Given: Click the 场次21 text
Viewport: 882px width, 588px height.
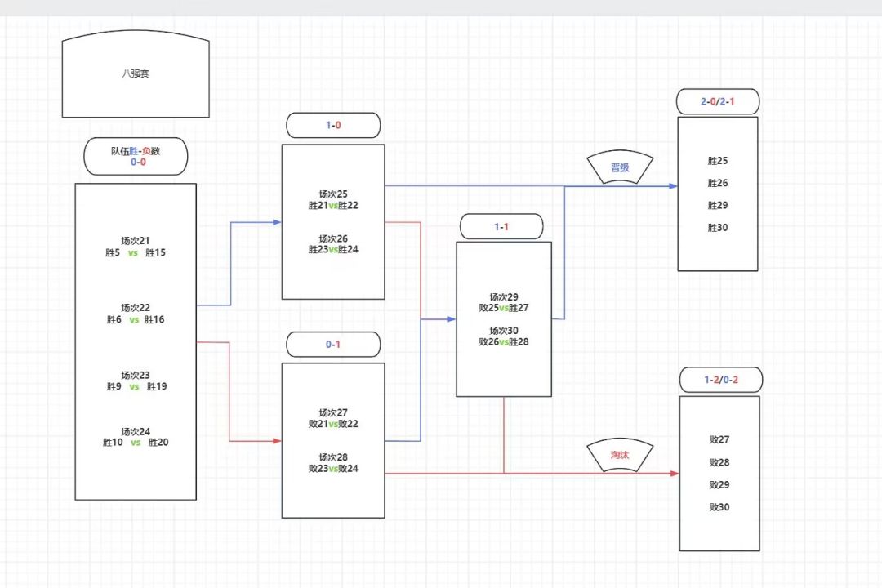Looking at the screenshot, I should (136, 241).
